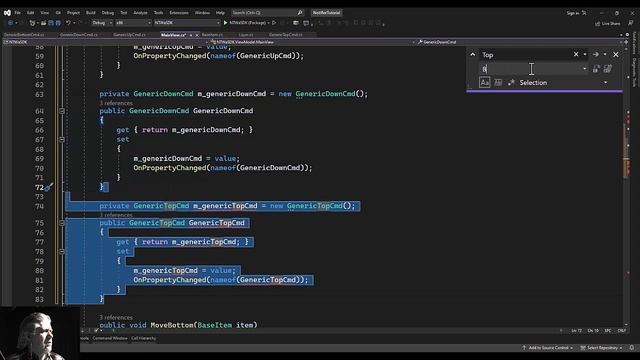Image resolution: width=640 pixels, height=360 pixels.
Task: Click the Start Without Debugging outline play icon
Action: point(274,23)
